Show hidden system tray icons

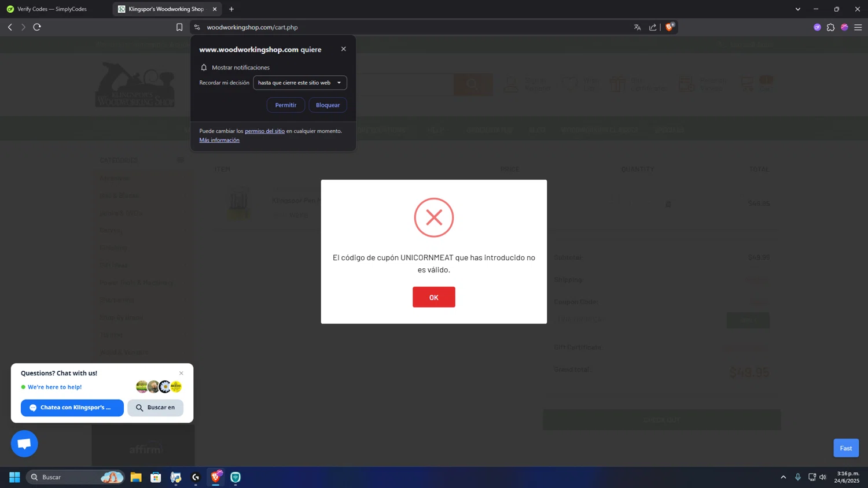pos(784,477)
